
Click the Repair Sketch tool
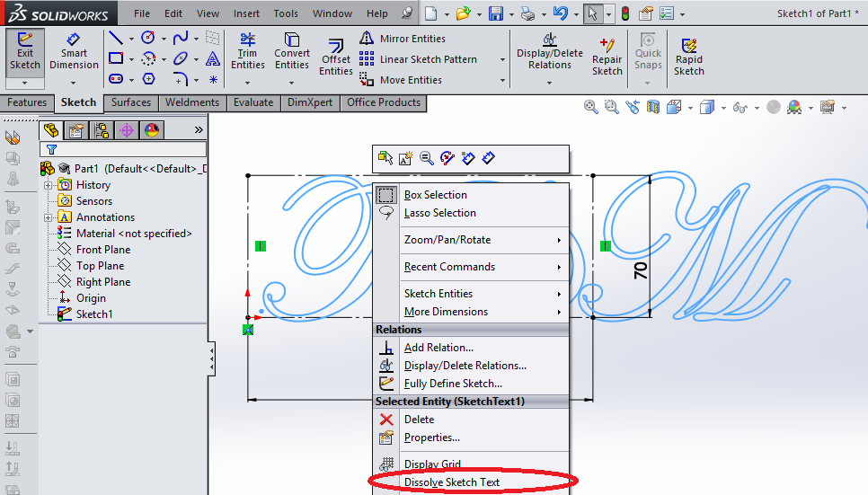click(607, 57)
